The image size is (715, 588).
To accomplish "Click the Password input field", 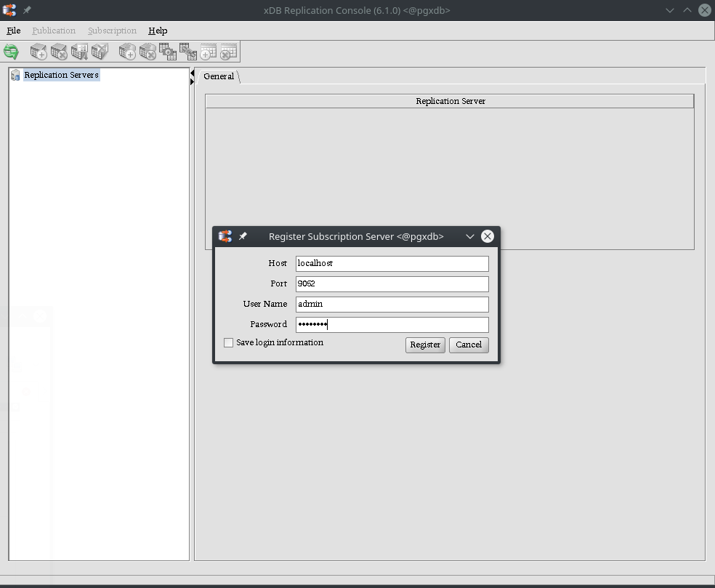I will coord(392,325).
